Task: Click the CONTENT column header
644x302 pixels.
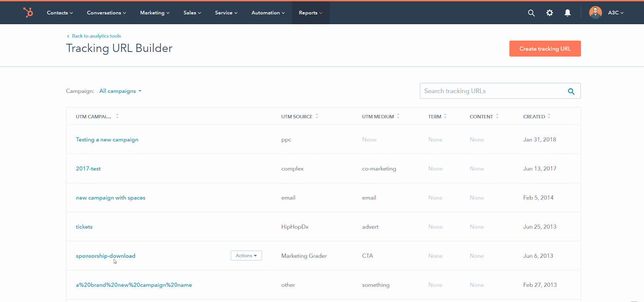Action: pos(481,117)
